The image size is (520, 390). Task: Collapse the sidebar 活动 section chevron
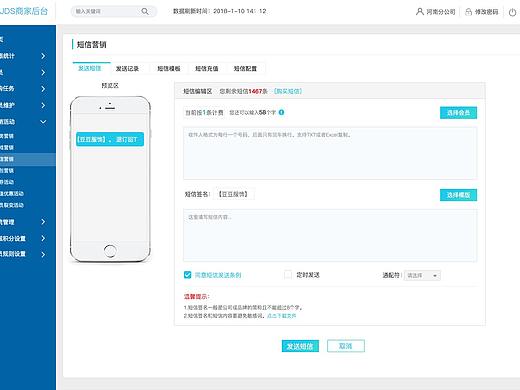coord(43,122)
